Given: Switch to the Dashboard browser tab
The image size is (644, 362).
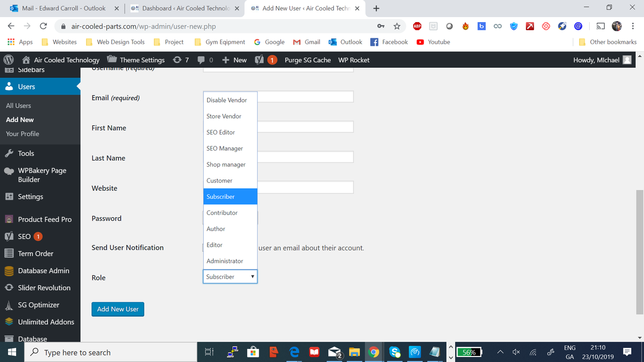Looking at the screenshot, I should (x=185, y=8).
